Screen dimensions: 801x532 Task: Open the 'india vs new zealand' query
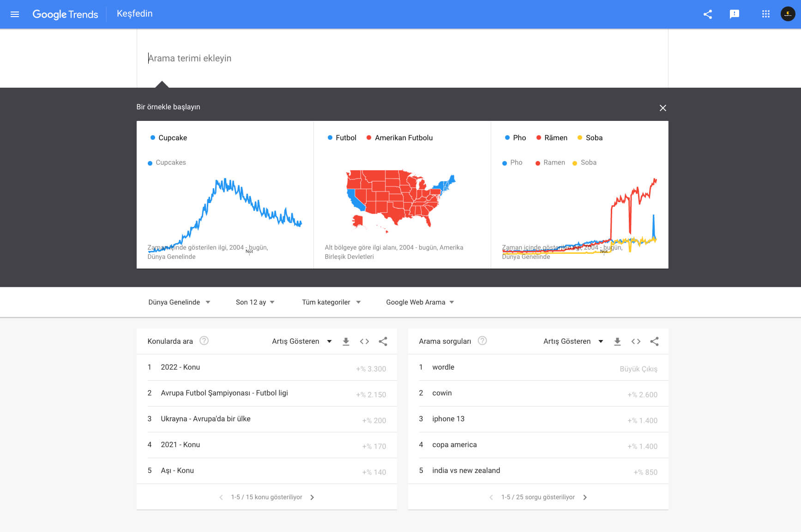point(538,471)
